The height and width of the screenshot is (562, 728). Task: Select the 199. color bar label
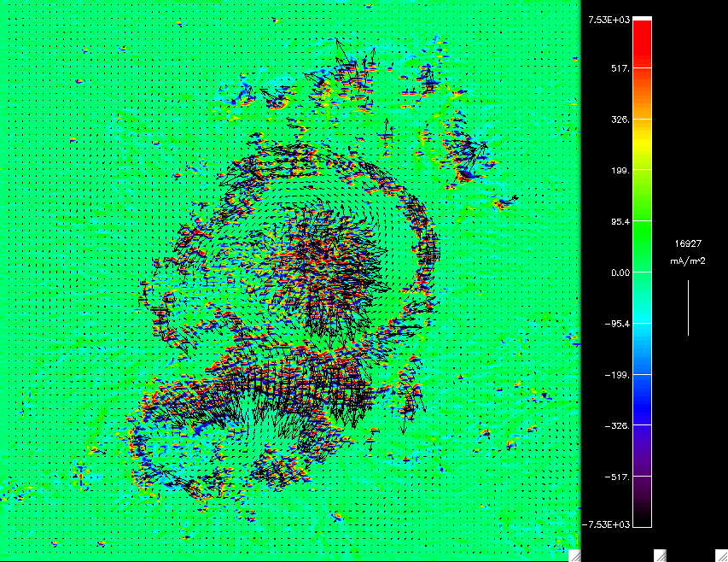pyautogui.click(x=620, y=171)
